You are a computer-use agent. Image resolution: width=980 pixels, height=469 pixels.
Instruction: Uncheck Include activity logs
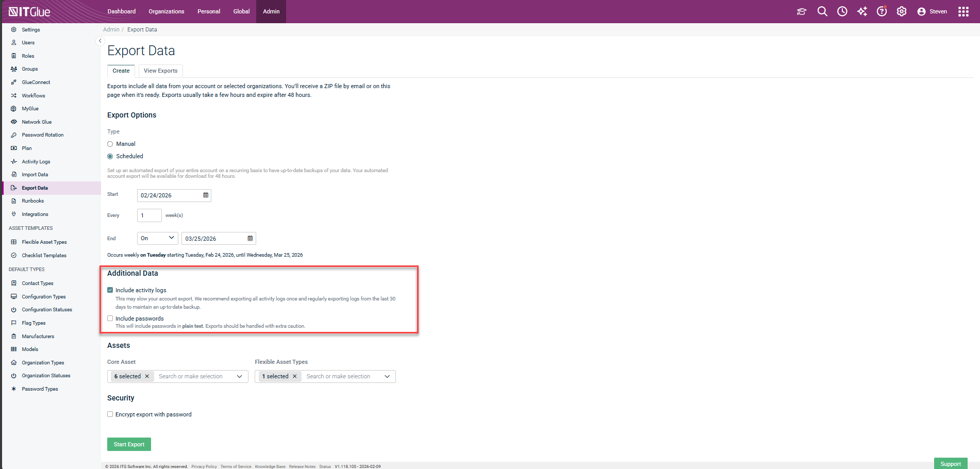[110, 290]
